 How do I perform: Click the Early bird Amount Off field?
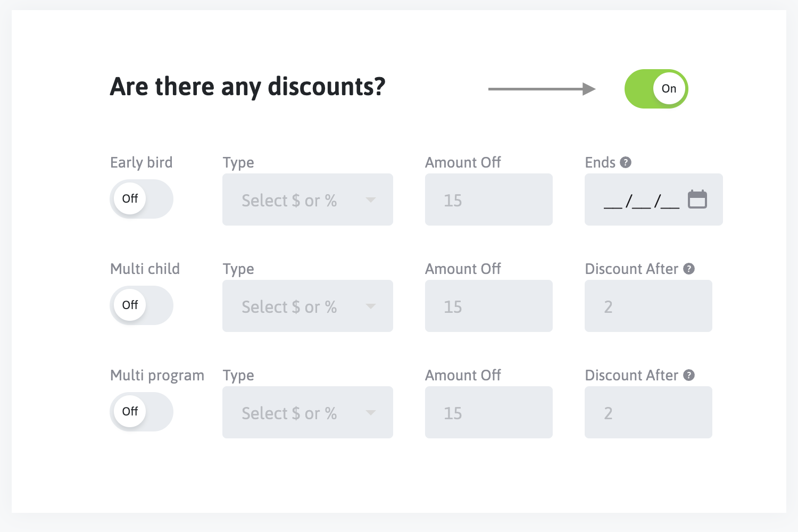[488, 199]
